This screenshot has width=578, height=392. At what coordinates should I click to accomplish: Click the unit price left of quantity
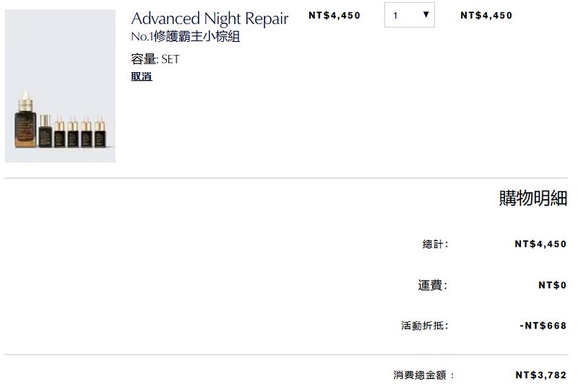[x=334, y=15]
